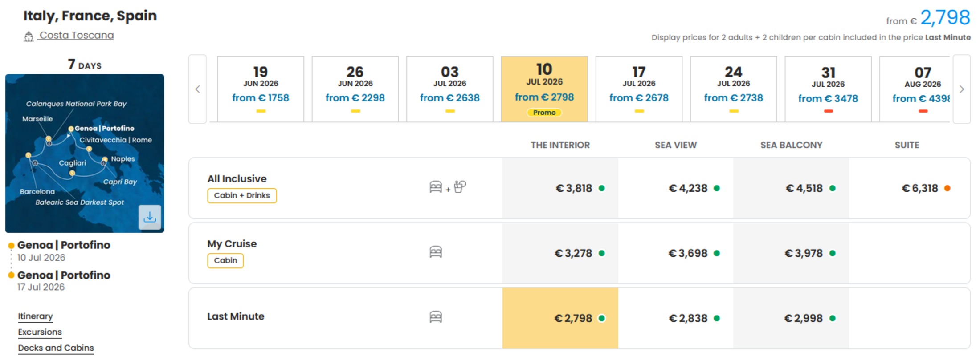Choose All Inclusive Interior at €3,818

click(560, 188)
